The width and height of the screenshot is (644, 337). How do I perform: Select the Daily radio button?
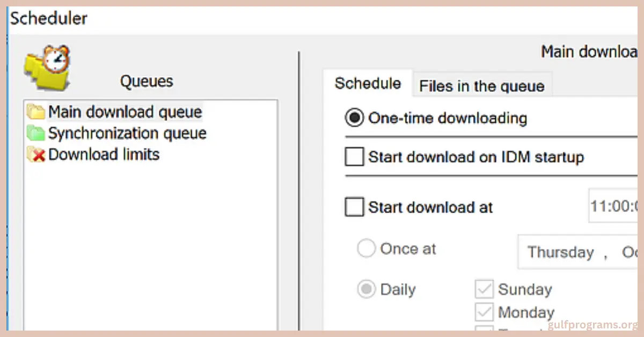(367, 290)
